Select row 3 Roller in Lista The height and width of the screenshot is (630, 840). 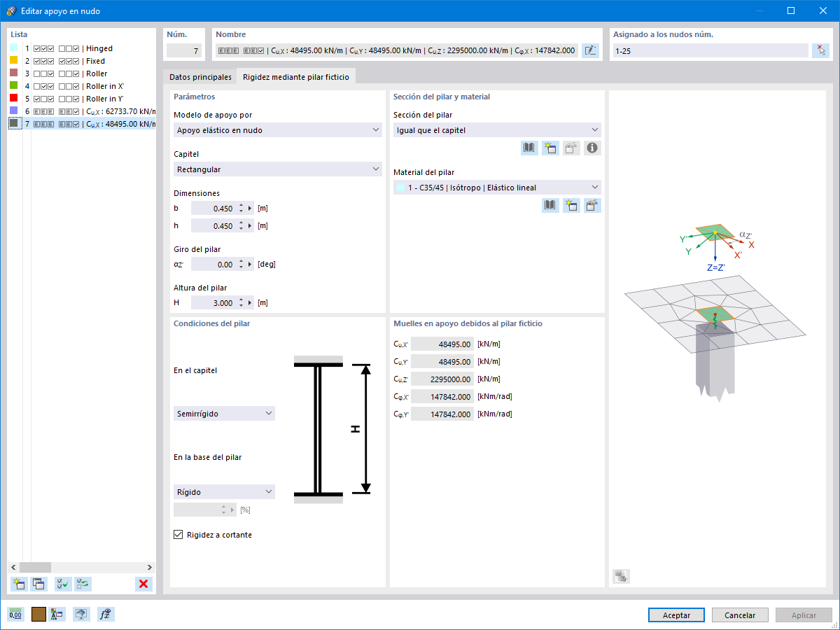(x=82, y=73)
